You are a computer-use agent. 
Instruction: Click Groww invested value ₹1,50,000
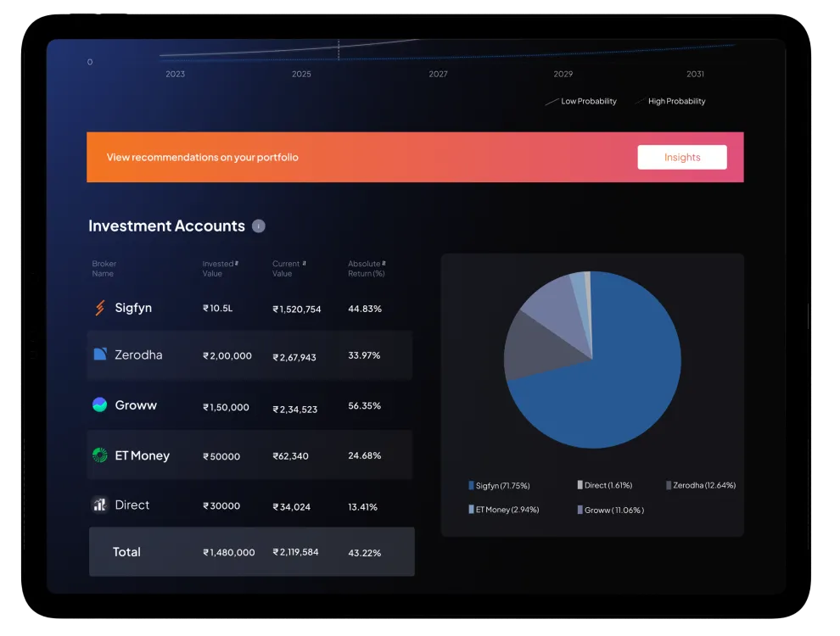pos(226,407)
